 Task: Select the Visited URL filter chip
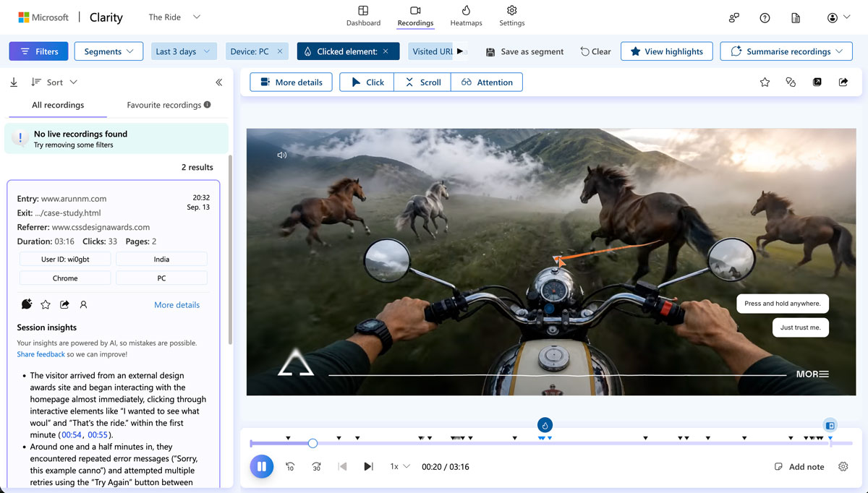pos(433,51)
